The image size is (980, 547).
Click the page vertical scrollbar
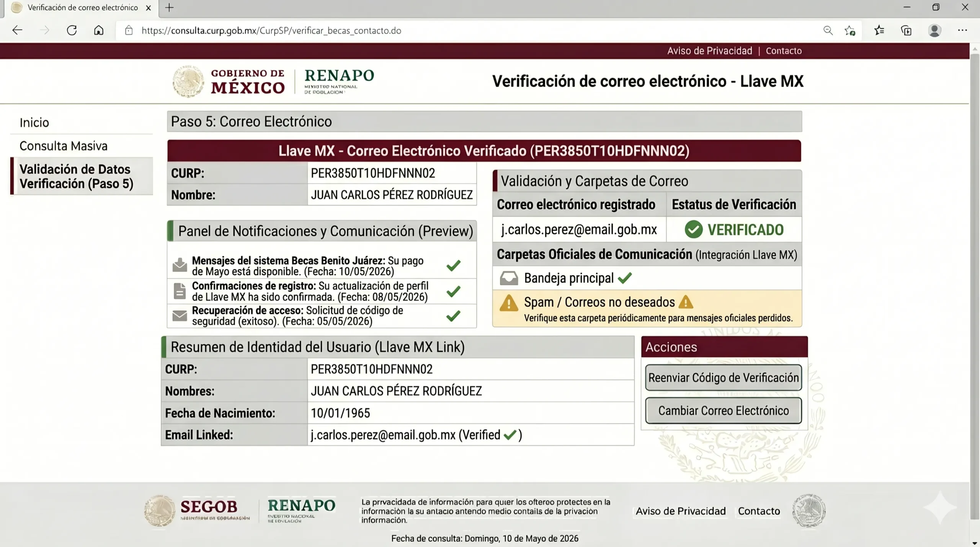tap(975, 287)
